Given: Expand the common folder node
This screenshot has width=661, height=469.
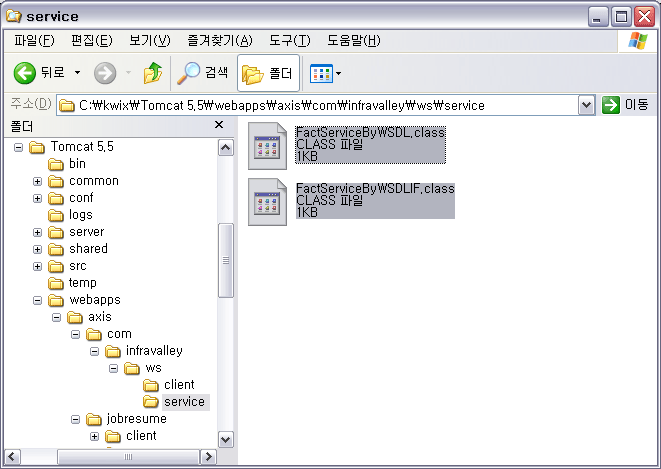Looking at the screenshot, I should pyautogui.click(x=37, y=181).
